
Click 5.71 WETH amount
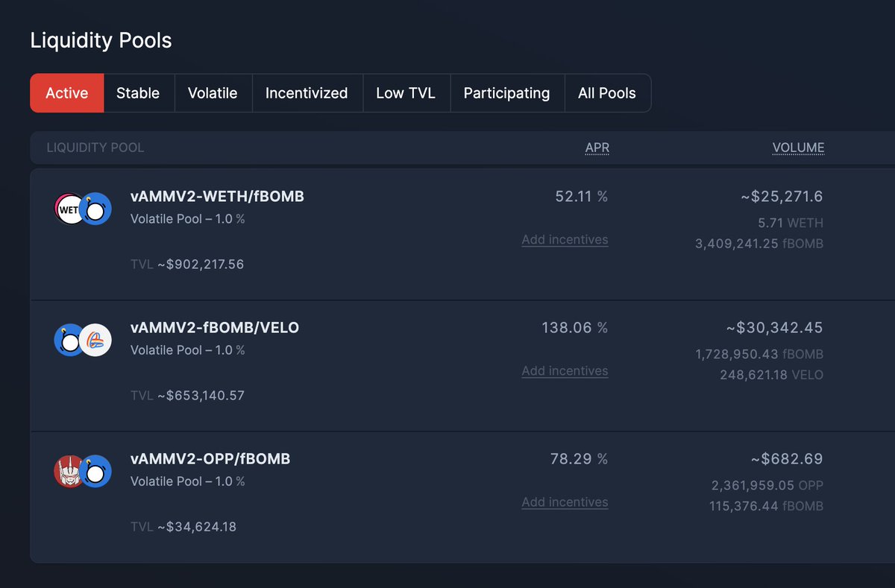(x=791, y=223)
